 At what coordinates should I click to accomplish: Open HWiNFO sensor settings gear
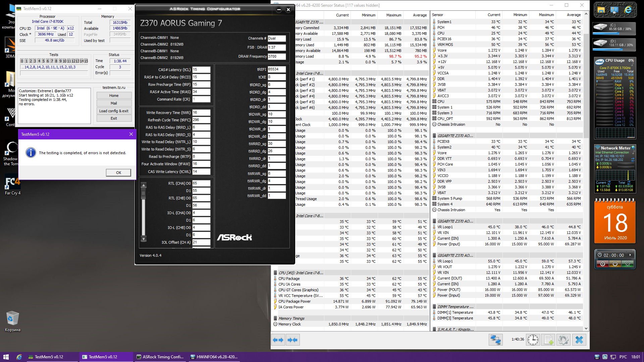[x=563, y=340]
